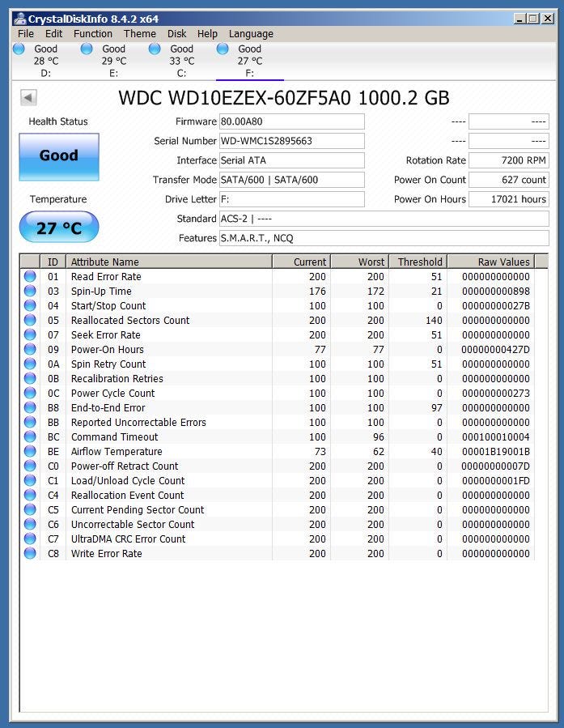This screenshot has height=728, width=564.
Task: Click the CrystalDiskInfo title bar app icon
Action: [20, 19]
